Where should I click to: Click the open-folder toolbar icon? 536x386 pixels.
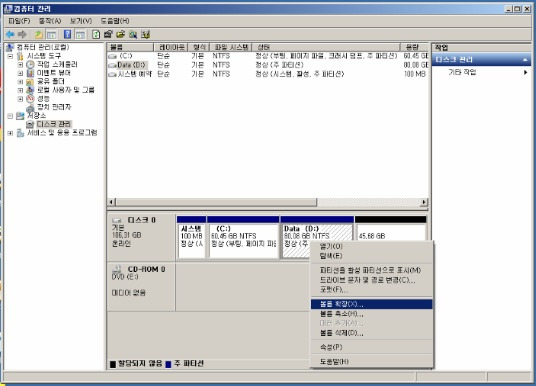tap(121, 34)
